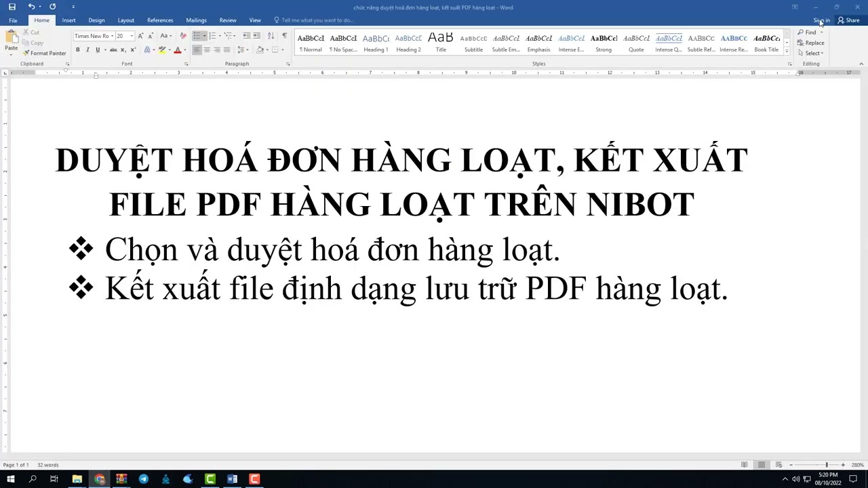The image size is (868, 488).
Task: Switch to the View tab
Action: (x=255, y=20)
